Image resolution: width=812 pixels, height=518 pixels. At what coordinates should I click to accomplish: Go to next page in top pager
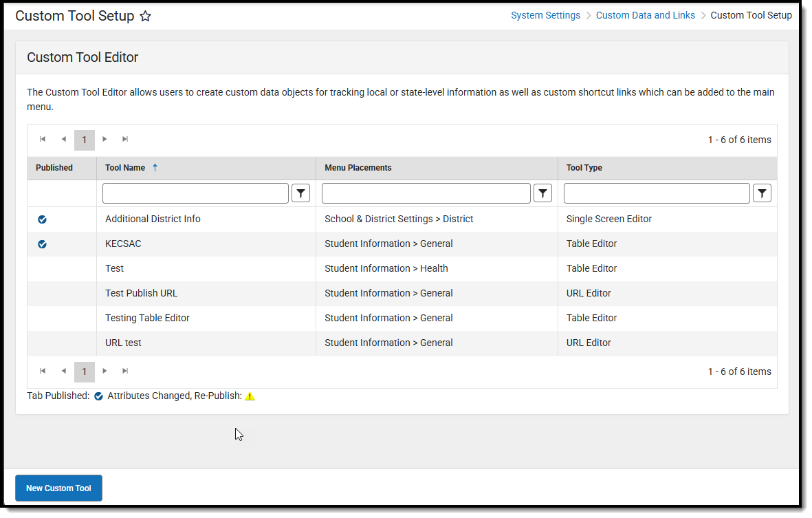click(105, 140)
